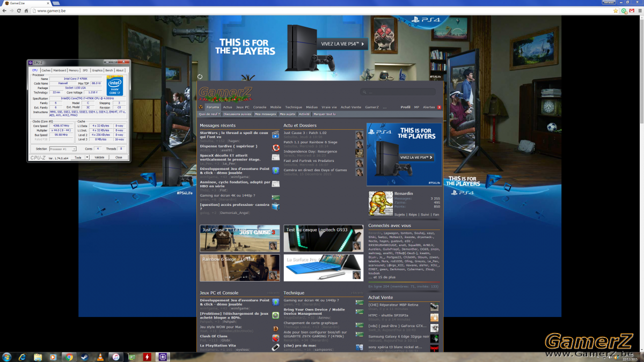Click the radioactive home icon beside Forums
Image resolution: width=644 pixels, height=362 pixels.
(201, 107)
